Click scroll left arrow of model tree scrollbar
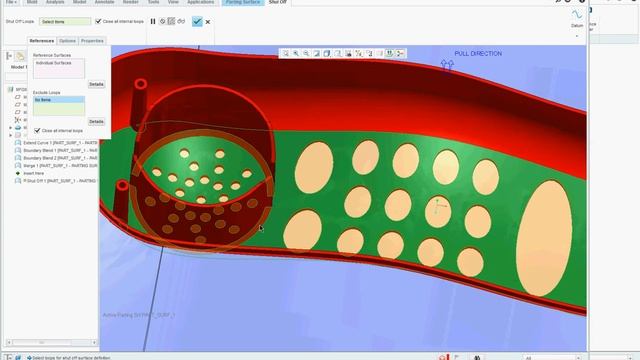Image resolution: width=640 pixels, height=360 pixels. click(9, 342)
